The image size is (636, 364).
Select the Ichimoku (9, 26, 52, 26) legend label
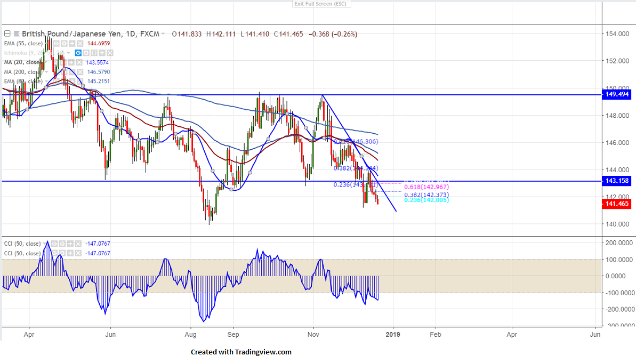point(34,53)
